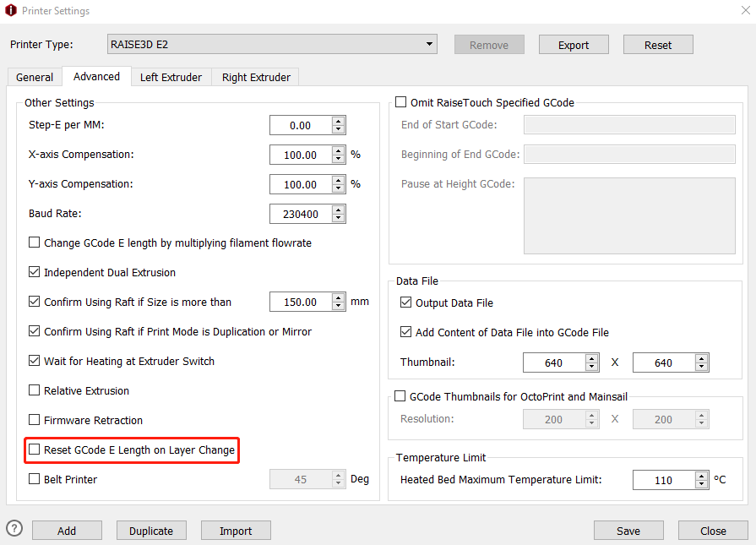Increase Thumbnail width spinner value

[592, 358]
